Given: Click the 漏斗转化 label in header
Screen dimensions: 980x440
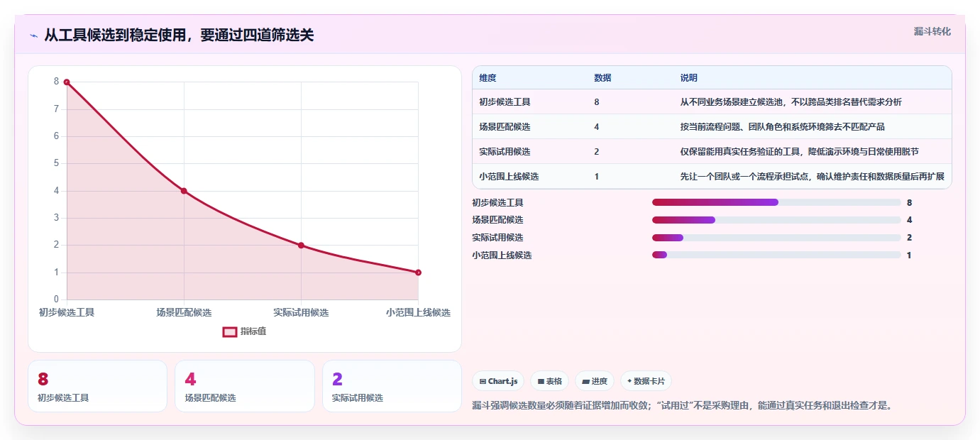Looking at the screenshot, I should 932,31.
